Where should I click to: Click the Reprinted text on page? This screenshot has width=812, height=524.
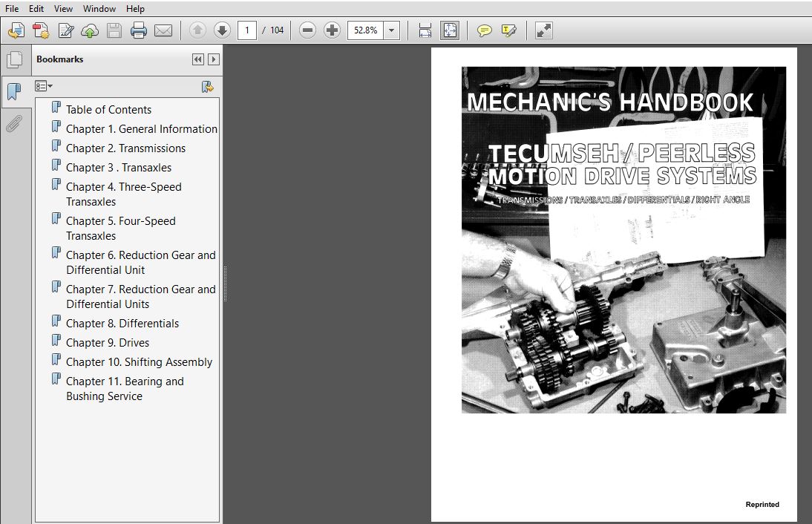click(762, 504)
